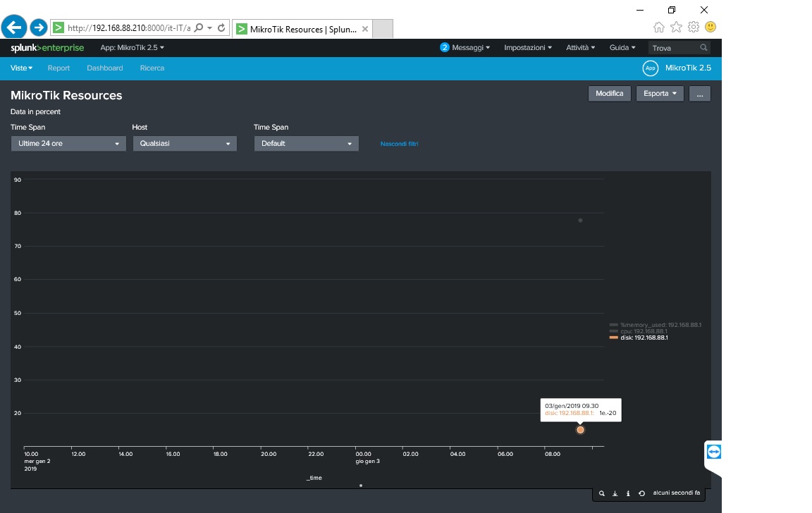Click the refresh icon in address bar
812x513 pixels.
pos(221,28)
